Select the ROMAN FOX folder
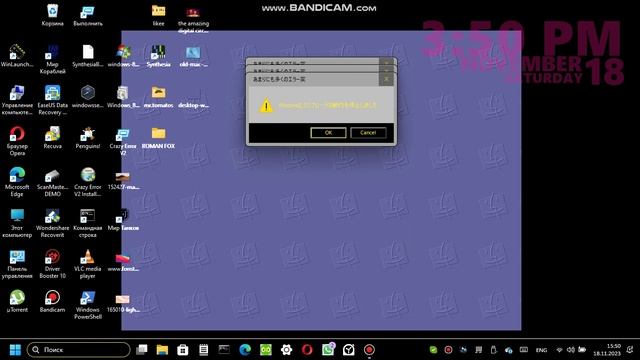The width and height of the screenshot is (640, 360). (158, 138)
